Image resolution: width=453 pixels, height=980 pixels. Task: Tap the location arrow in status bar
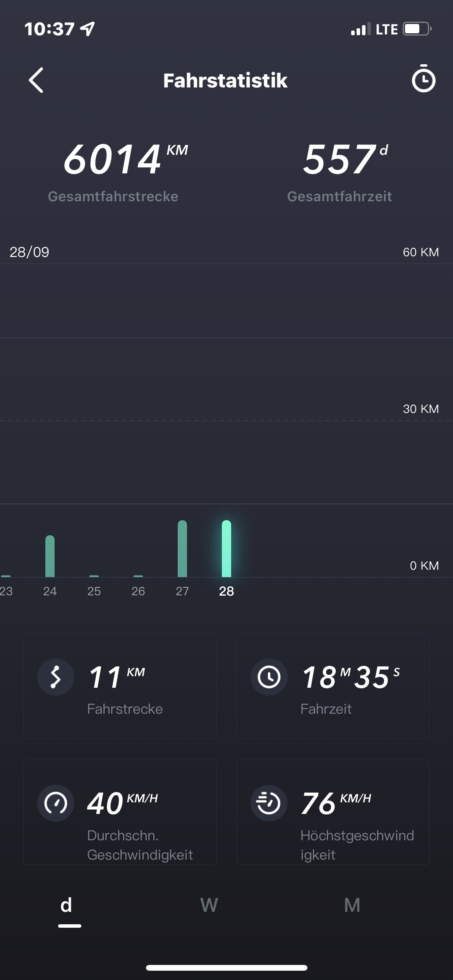[88, 29]
